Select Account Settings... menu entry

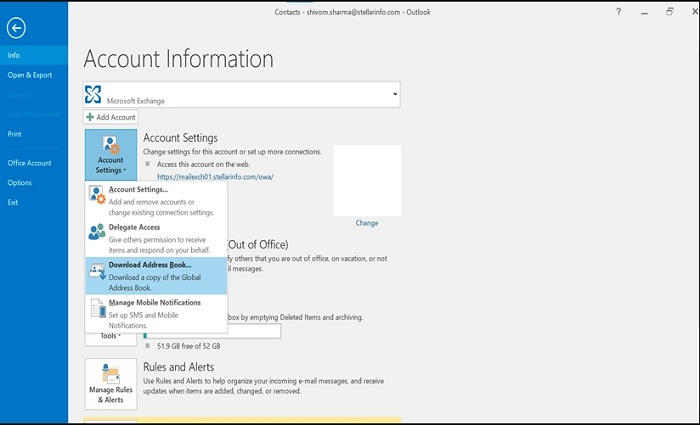click(156, 200)
